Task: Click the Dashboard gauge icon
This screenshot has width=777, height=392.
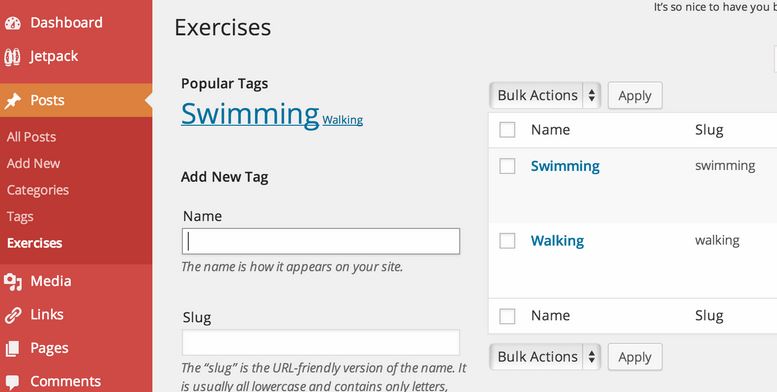Action: [x=12, y=23]
